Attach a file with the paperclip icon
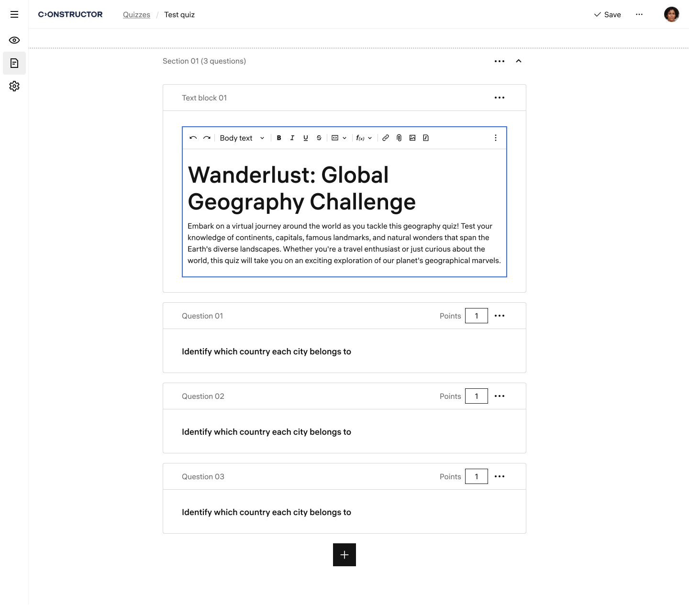Image resolution: width=689 pixels, height=616 pixels. tap(399, 138)
